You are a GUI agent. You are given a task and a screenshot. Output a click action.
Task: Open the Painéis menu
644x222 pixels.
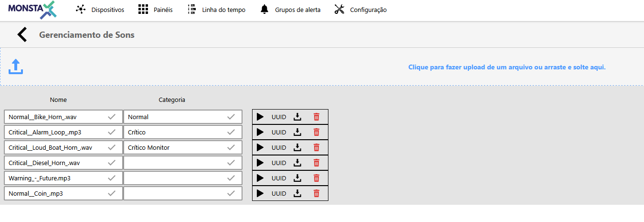coord(155,10)
